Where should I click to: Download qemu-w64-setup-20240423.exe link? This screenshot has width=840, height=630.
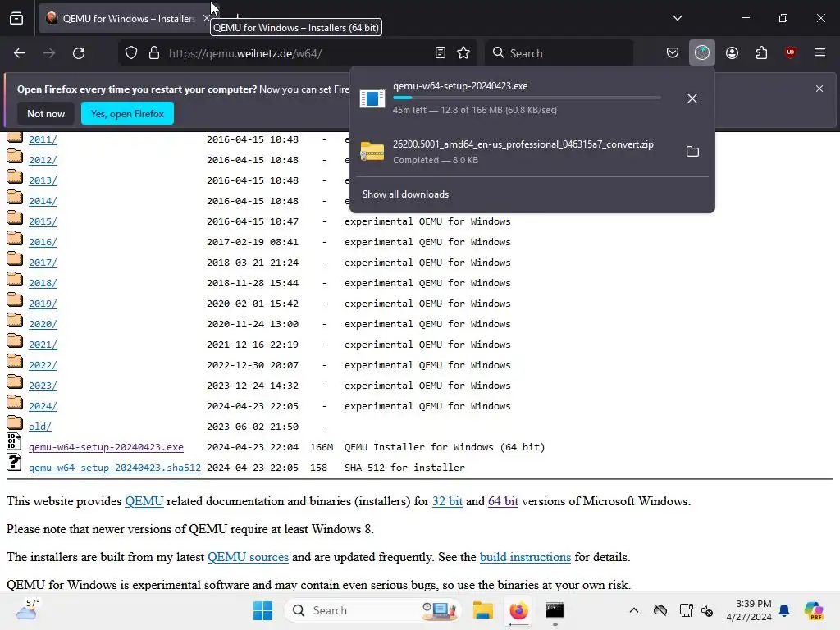pos(106,447)
